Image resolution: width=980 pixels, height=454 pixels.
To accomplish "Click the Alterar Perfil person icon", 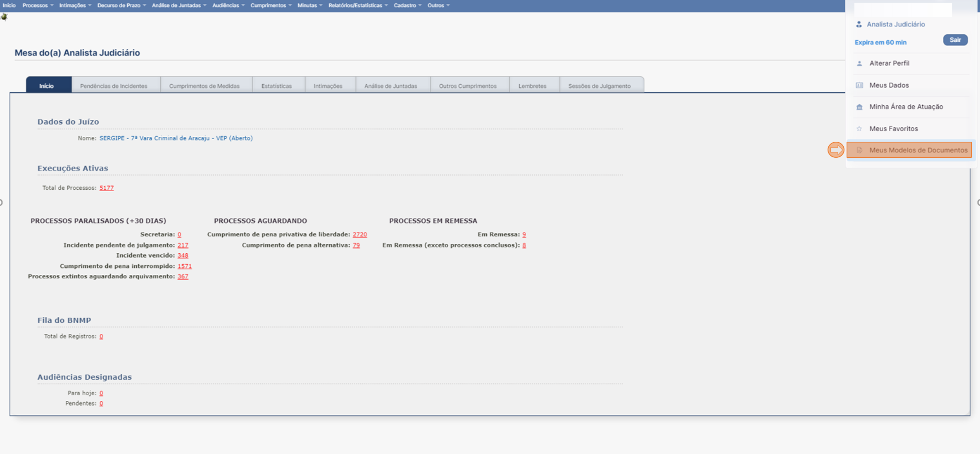I will [859, 63].
